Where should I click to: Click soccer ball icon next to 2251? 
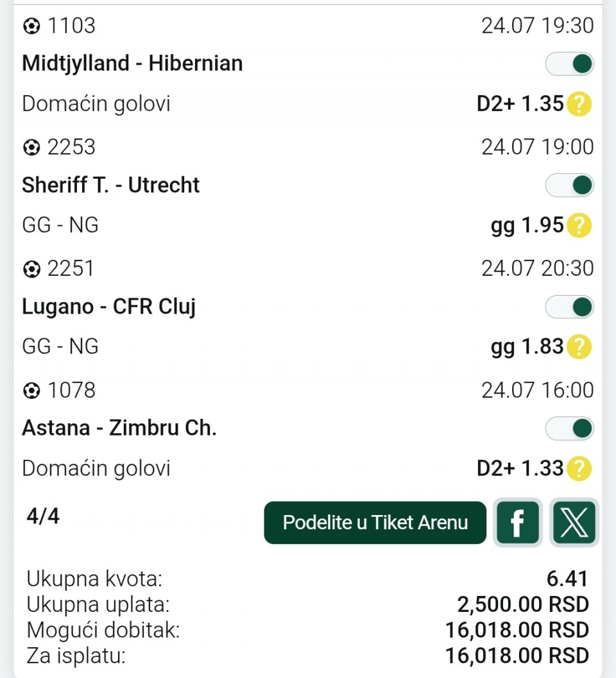click(31, 269)
